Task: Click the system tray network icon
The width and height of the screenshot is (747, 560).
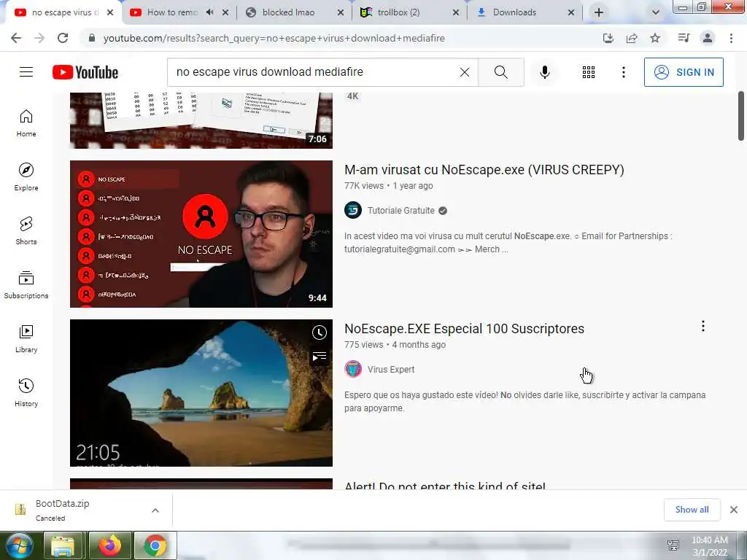Action: [673, 545]
